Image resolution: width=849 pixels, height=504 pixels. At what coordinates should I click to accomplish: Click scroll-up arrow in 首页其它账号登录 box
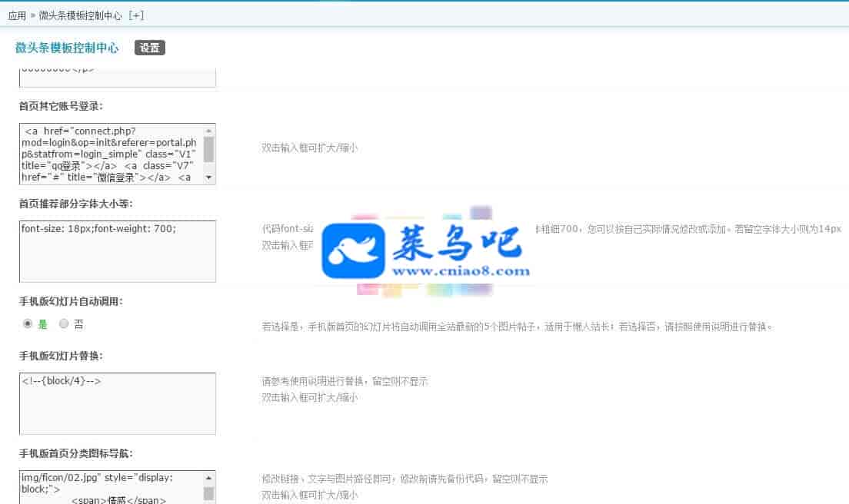[x=208, y=130]
